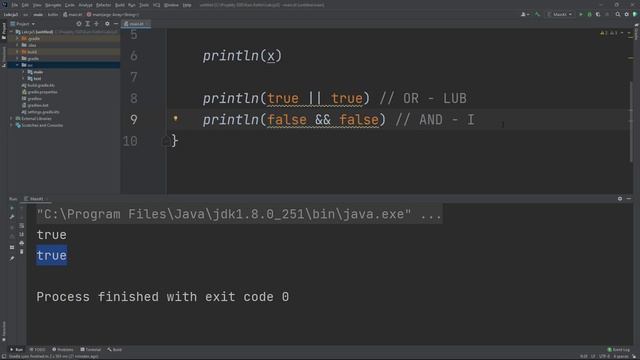Expand Scratches and Consoles node

[11, 125]
